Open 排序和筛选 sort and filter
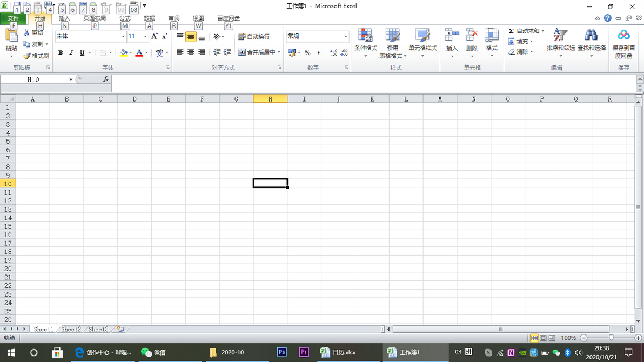 (561, 43)
